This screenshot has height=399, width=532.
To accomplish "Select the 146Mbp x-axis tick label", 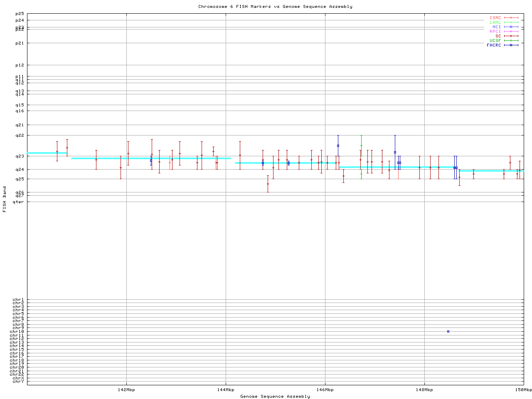I will coord(325,390).
